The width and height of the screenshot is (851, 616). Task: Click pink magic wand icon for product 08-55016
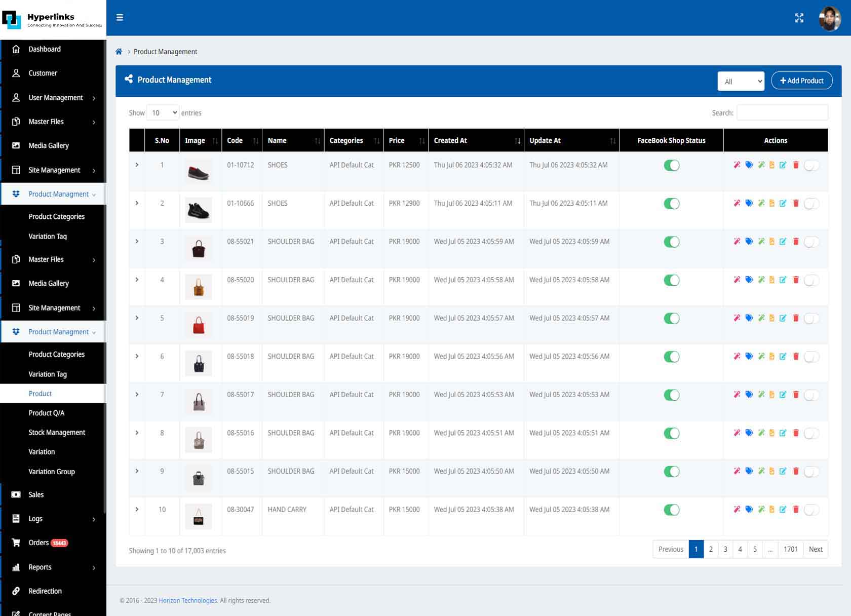point(737,433)
